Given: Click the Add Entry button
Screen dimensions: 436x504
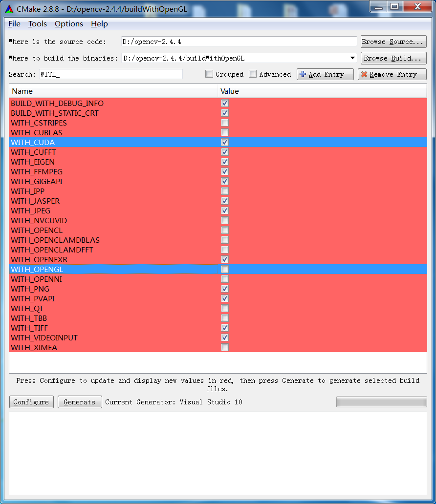Looking at the screenshot, I should pyautogui.click(x=325, y=74).
